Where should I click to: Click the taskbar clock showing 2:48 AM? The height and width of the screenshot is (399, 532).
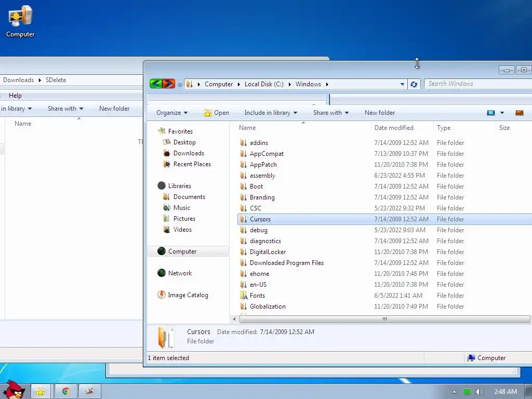click(x=506, y=392)
